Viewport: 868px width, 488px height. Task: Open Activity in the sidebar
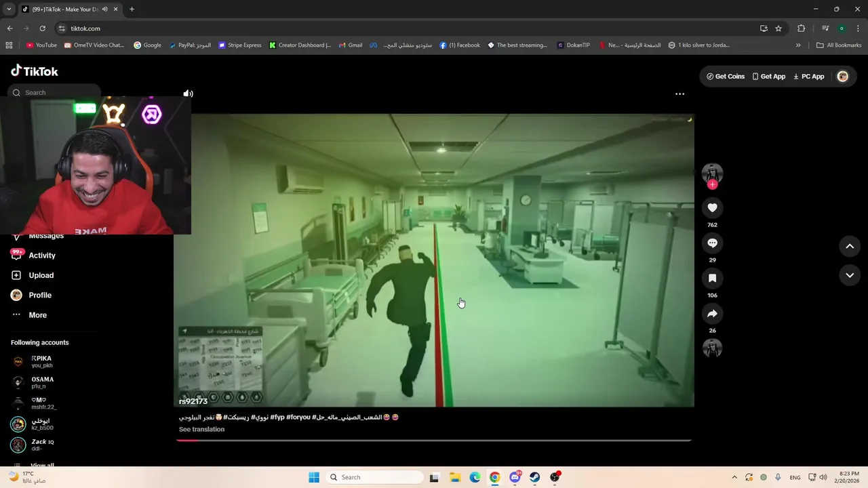[33, 256]
